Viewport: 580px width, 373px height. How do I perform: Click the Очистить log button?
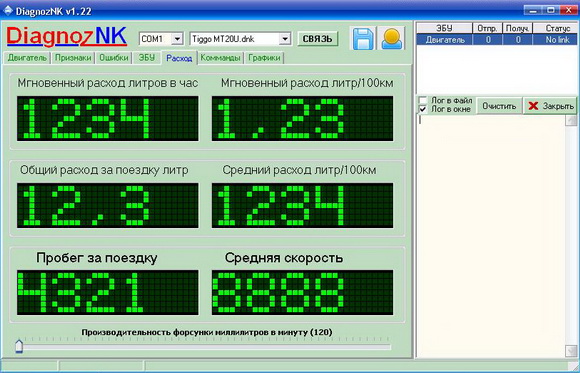click(499, 106)
